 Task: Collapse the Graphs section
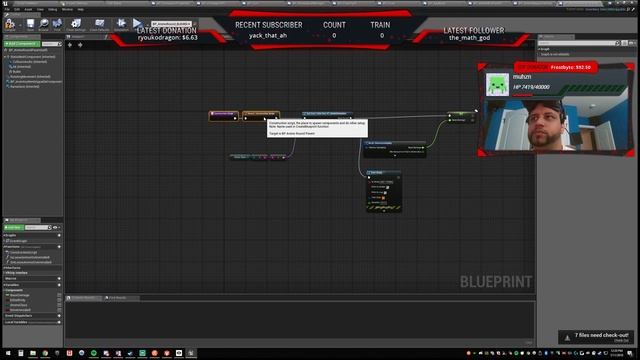(x=4, y=236)
